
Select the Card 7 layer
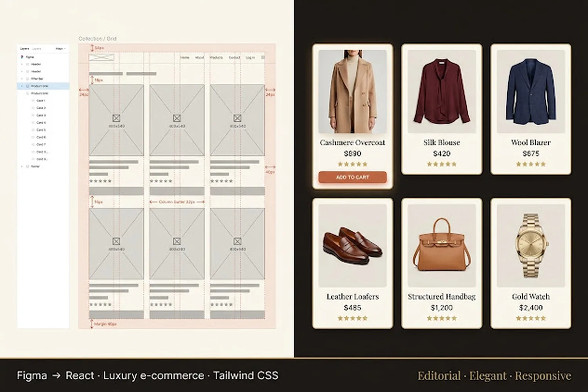click(x=43, y=145)
